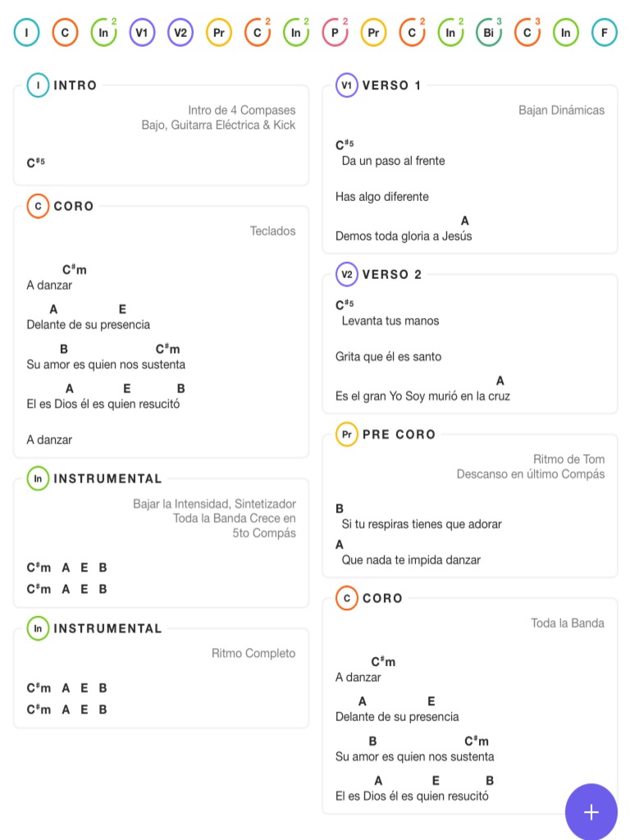Tap the "F" badge ending the top row
Viewport: 630px width, 840px height.
click(x=605, y=33)
